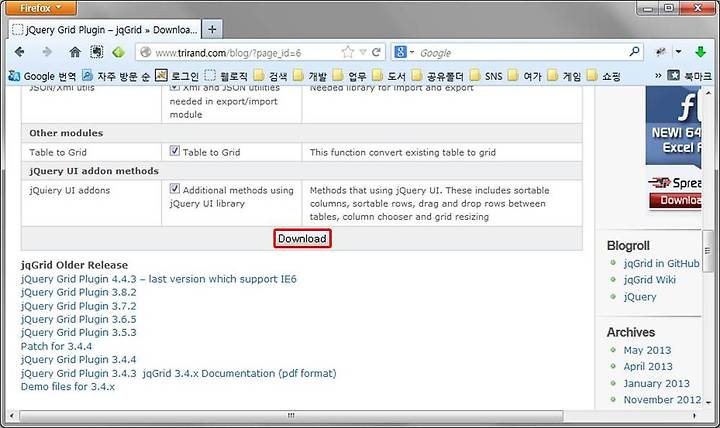Viewport: 720px width, 428px height.
Task: Open the 업무 bookmark folder
Action: point(350,76)
